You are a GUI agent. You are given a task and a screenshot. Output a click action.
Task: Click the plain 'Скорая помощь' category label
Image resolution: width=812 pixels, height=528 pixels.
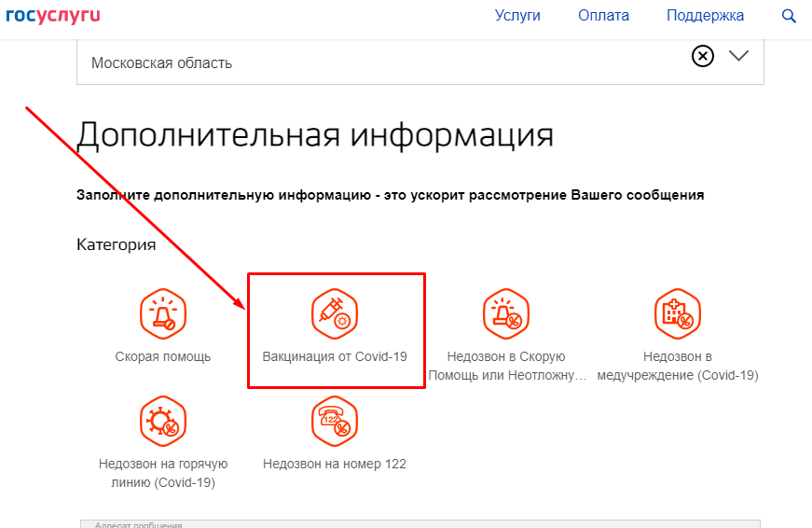pos(163,356)
